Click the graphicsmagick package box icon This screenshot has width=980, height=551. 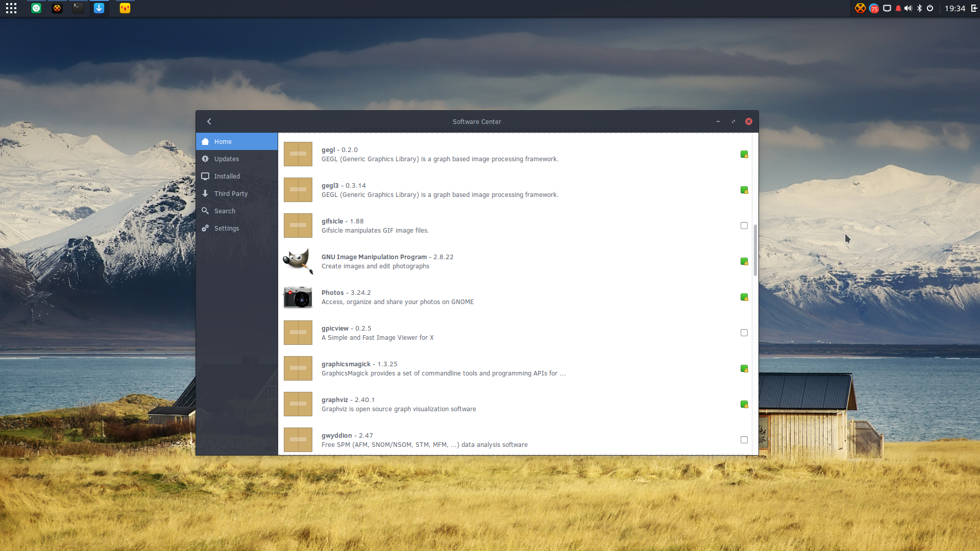[298, 368]
